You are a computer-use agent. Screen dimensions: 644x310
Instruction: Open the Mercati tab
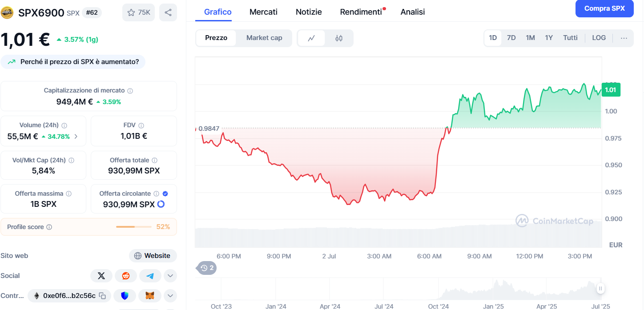pyautogui.click(x=263, y=12)
